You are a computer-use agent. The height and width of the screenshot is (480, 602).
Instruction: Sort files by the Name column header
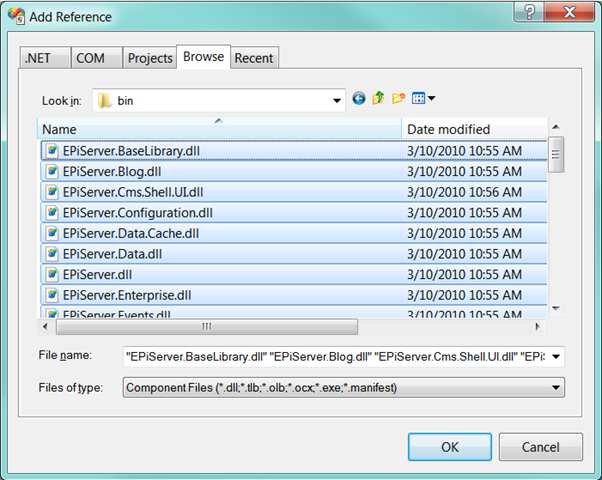click(x=220, y=129)
